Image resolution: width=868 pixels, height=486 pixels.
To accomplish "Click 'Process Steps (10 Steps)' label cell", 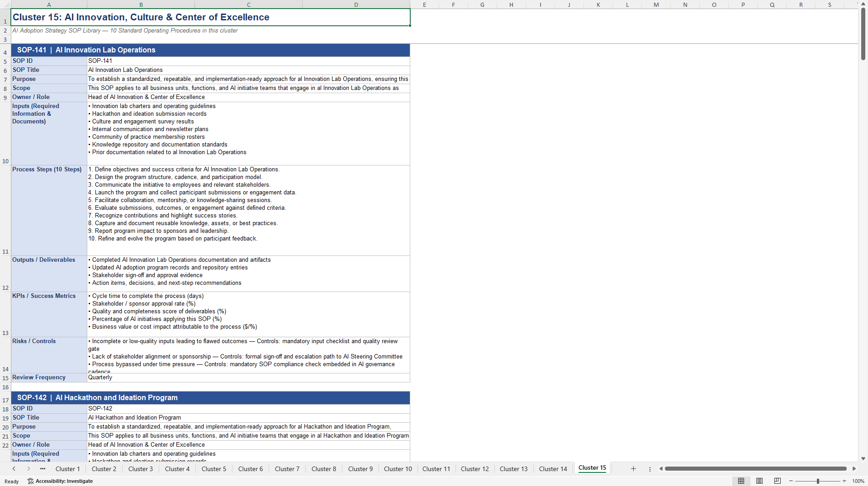I will click(49, 210).
